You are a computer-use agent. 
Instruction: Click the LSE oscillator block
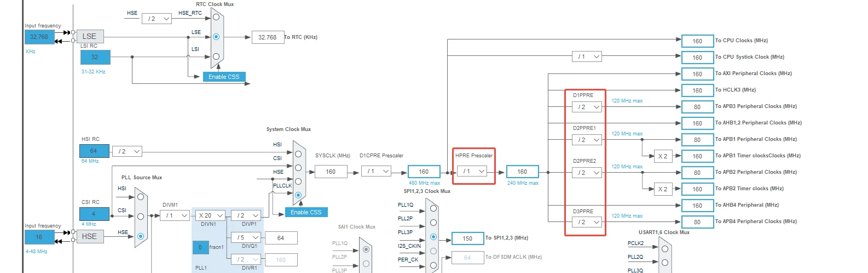click(90, 37)
